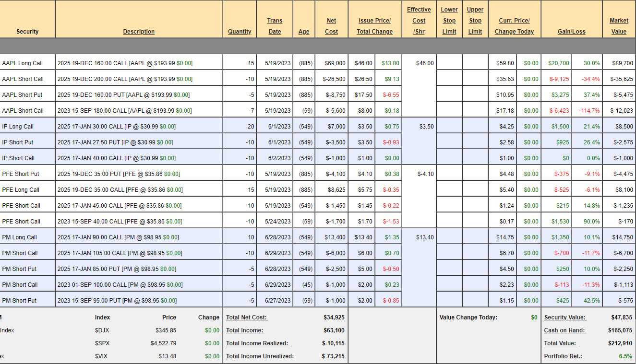Sort by the Description column header

[x=139, y=32]
